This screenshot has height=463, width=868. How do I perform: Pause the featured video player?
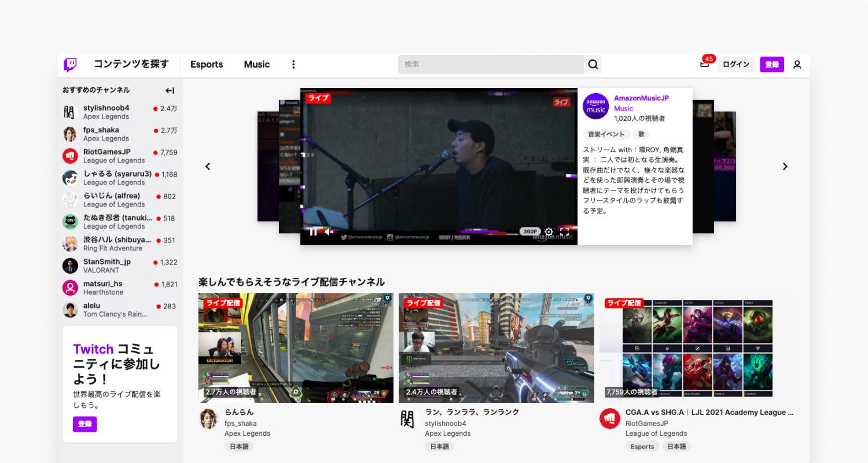[x=314, y=231]
